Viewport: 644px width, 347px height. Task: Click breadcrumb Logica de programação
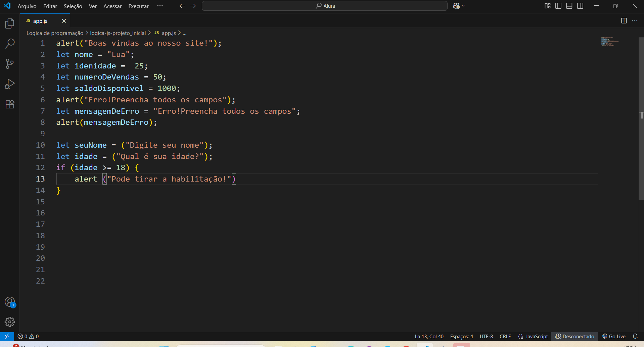55,33
